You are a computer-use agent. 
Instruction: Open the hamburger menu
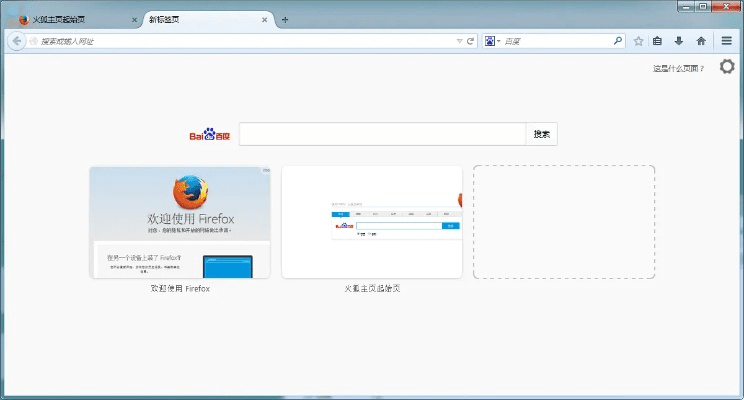[x=726, y=41]
